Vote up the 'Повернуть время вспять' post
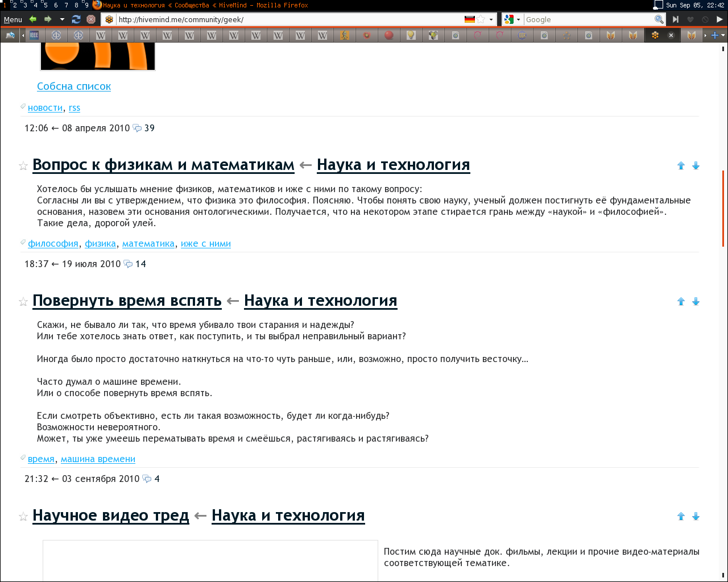Image resolution: width=728 pixels, height=582 pixels. (x=681, y=302)
